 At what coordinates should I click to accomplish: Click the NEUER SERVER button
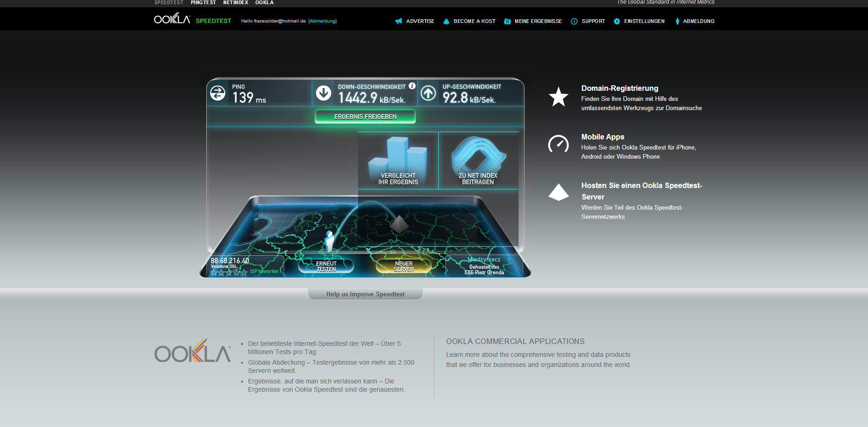pyautogui.click(x=404, y=266)
